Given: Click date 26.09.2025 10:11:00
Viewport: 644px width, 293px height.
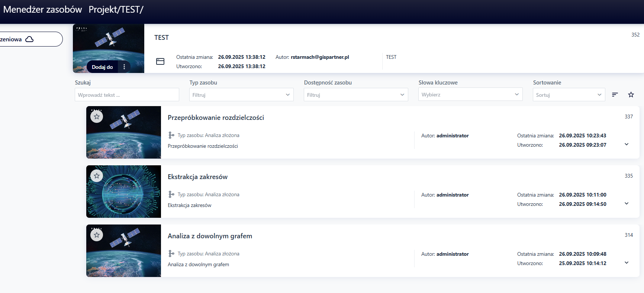Looking at the screenshot, I should click(583, 195).
